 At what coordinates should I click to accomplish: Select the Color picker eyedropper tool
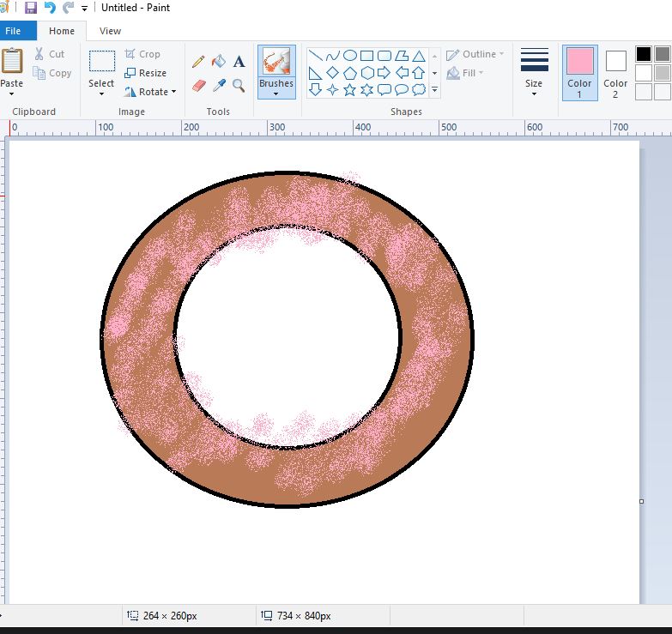[x=219, y=85]
